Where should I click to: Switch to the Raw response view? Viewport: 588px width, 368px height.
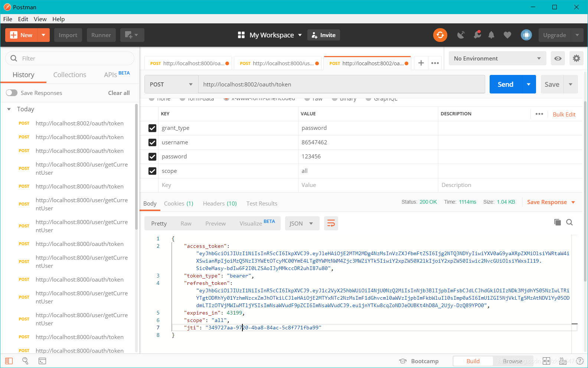[186, 223]
